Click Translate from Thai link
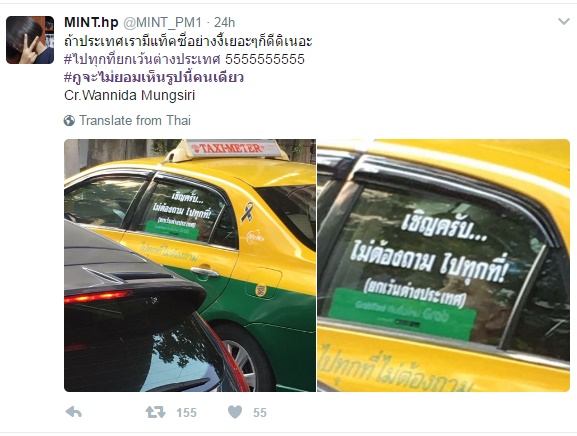577x436 pixels. 135,121
